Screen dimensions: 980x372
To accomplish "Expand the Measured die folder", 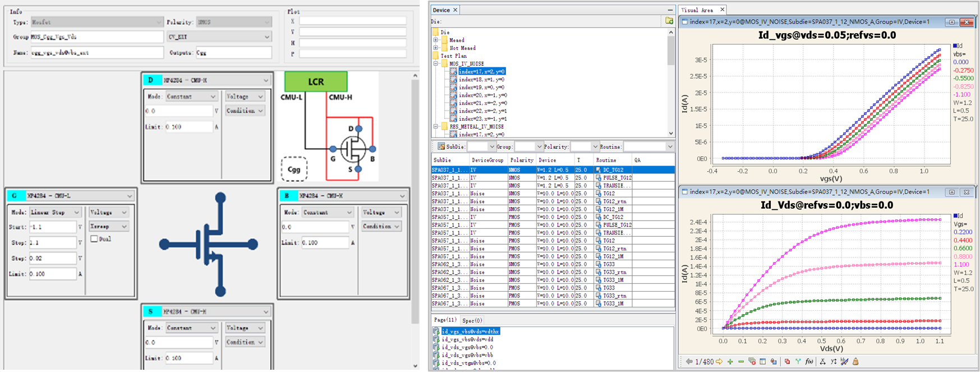I will [436, 40].
